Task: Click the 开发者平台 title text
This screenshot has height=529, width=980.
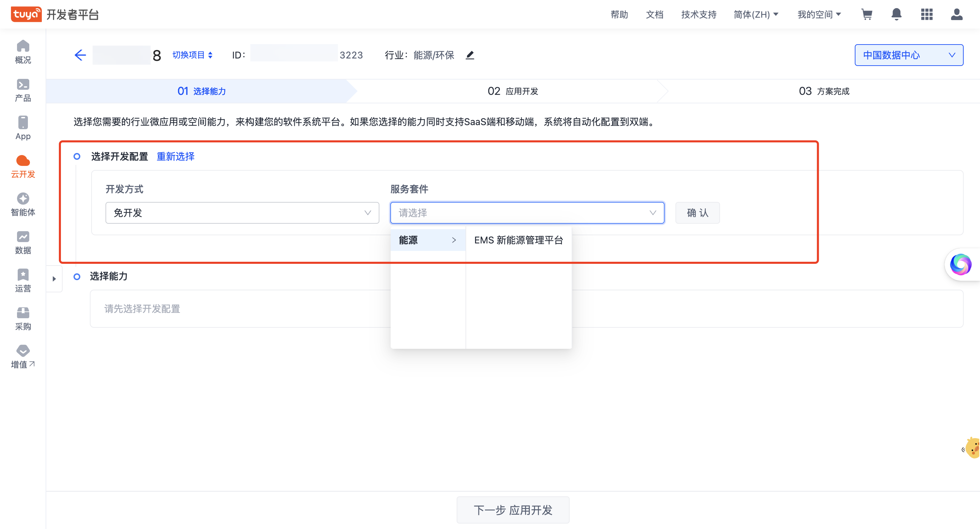Action: click(72, 14)
